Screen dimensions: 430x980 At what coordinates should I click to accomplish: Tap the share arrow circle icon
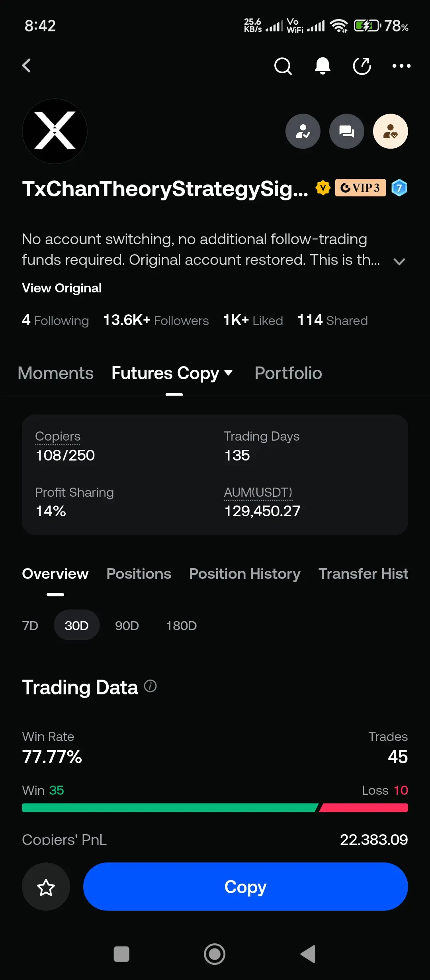click(x=362, y=66)
